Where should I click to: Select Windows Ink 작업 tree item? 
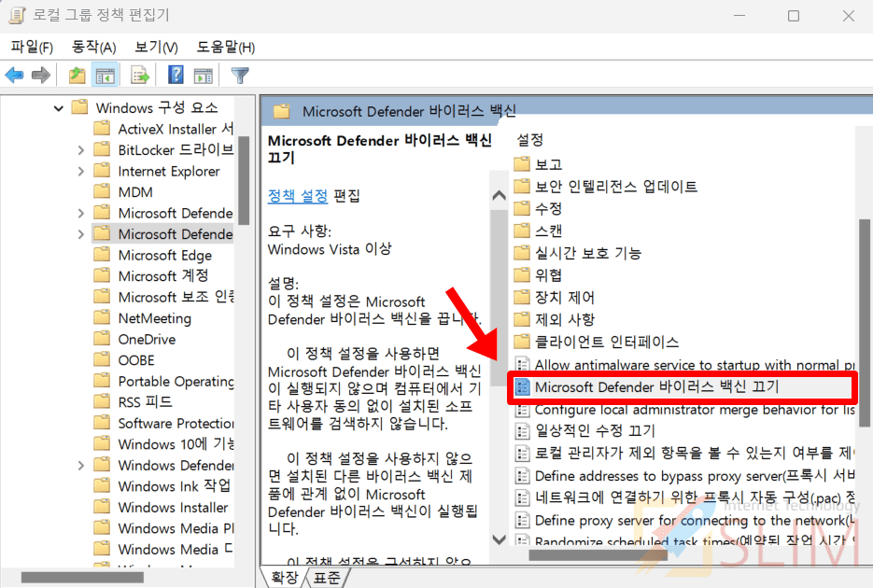162,486
